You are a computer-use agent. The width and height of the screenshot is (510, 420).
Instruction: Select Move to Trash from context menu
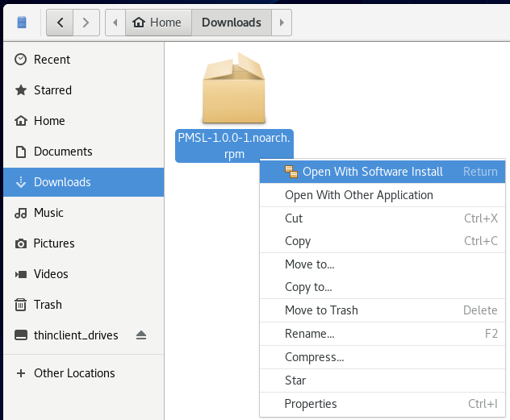click(x=321, y=310)
